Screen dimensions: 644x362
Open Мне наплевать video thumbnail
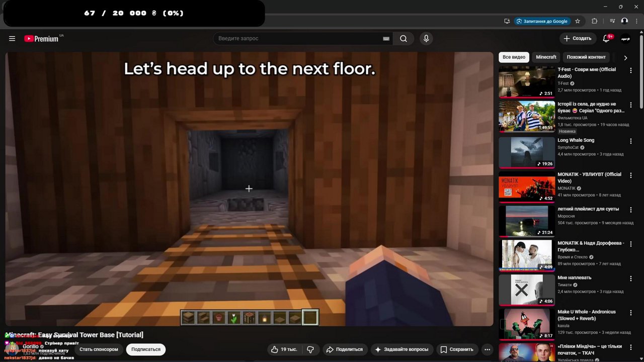[527, 290]
